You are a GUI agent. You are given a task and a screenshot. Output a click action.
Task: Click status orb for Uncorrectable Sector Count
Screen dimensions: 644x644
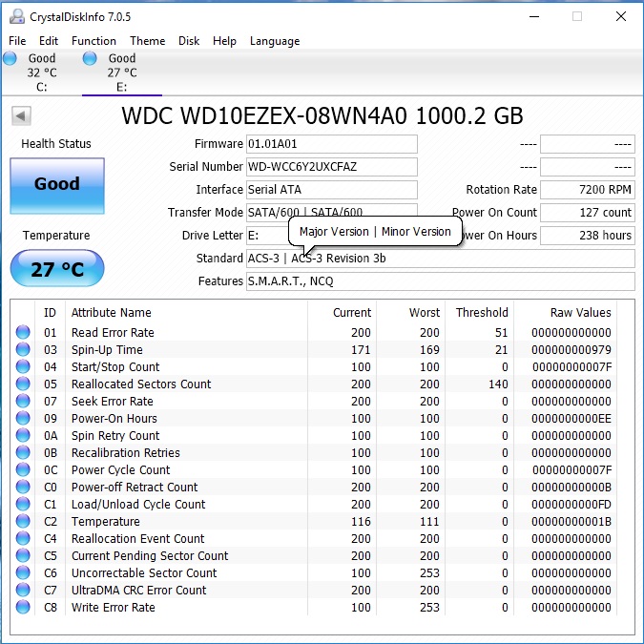point(23,572)
